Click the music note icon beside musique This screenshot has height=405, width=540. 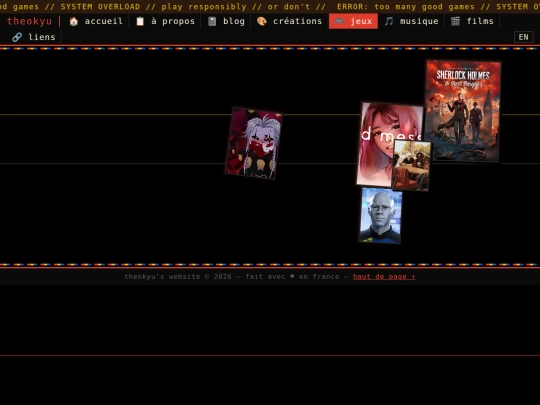point(389,21)
